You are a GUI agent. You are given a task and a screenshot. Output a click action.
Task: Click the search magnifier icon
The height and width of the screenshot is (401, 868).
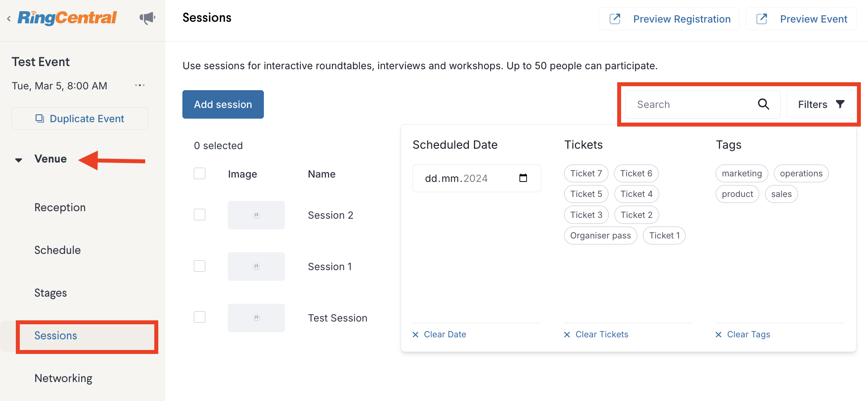click(763, 104)
